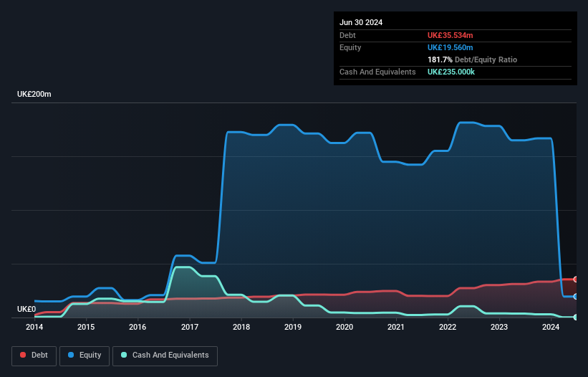
Task: Click the 181.7% Debt/Equity Ratio text
Action: 472,59
